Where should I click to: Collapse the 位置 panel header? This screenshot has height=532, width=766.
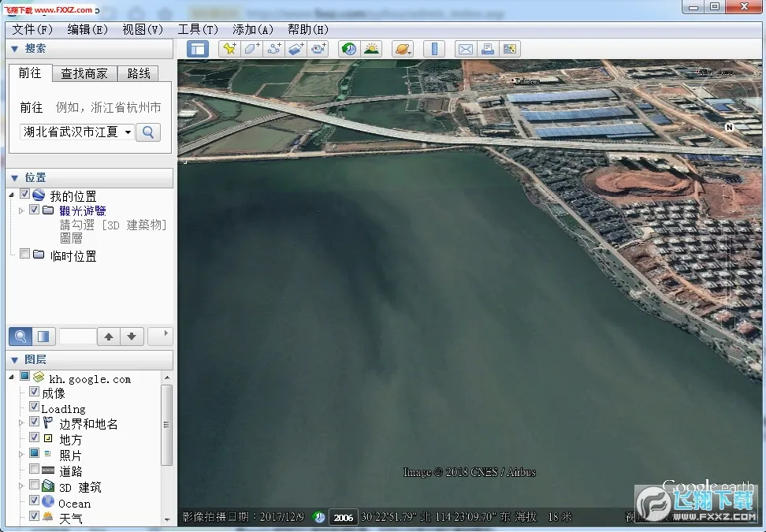point(90,178)
